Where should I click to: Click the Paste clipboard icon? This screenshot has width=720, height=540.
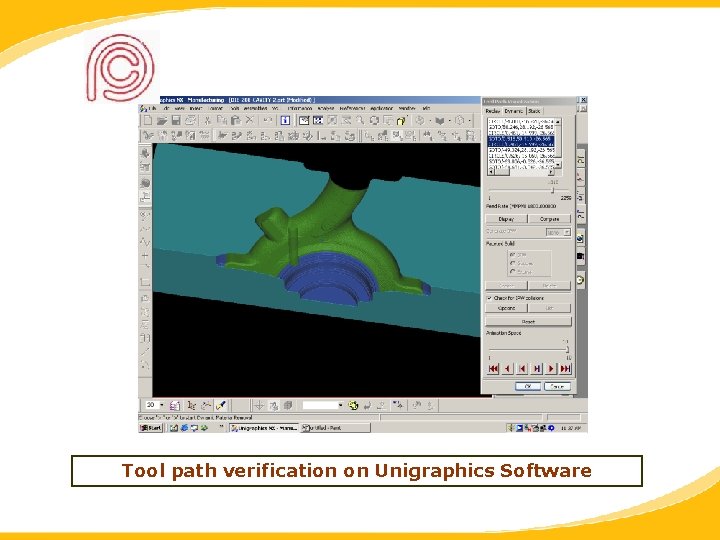click(236, 120)
